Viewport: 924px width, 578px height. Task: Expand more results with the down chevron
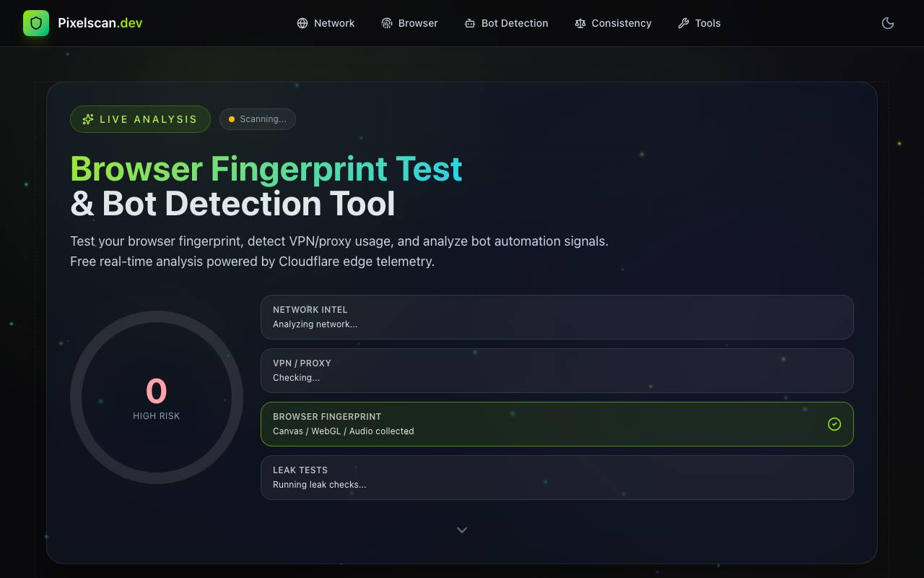[462, 530]
